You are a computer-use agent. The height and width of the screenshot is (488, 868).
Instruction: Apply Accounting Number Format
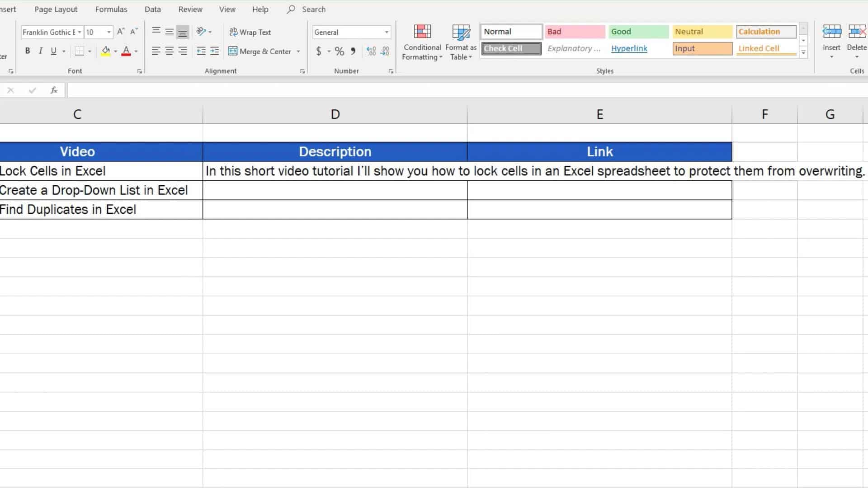tap(319, 51)
